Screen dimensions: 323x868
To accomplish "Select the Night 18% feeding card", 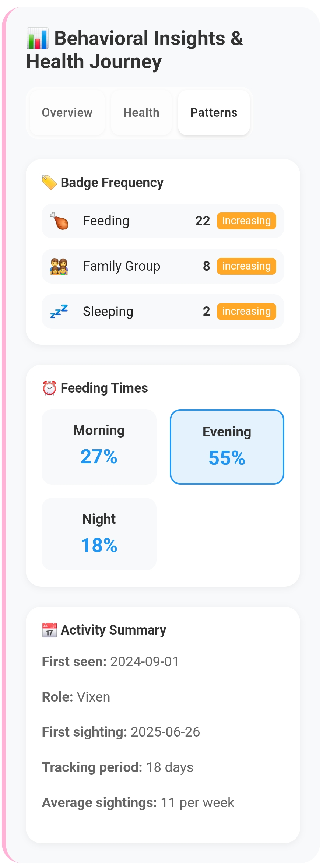I will (99, 534).
